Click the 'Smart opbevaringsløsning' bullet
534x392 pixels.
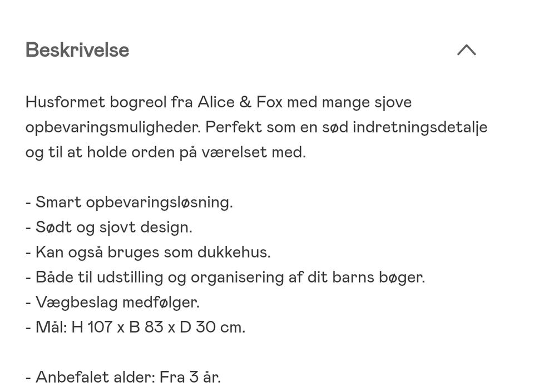tap(130, 202)
